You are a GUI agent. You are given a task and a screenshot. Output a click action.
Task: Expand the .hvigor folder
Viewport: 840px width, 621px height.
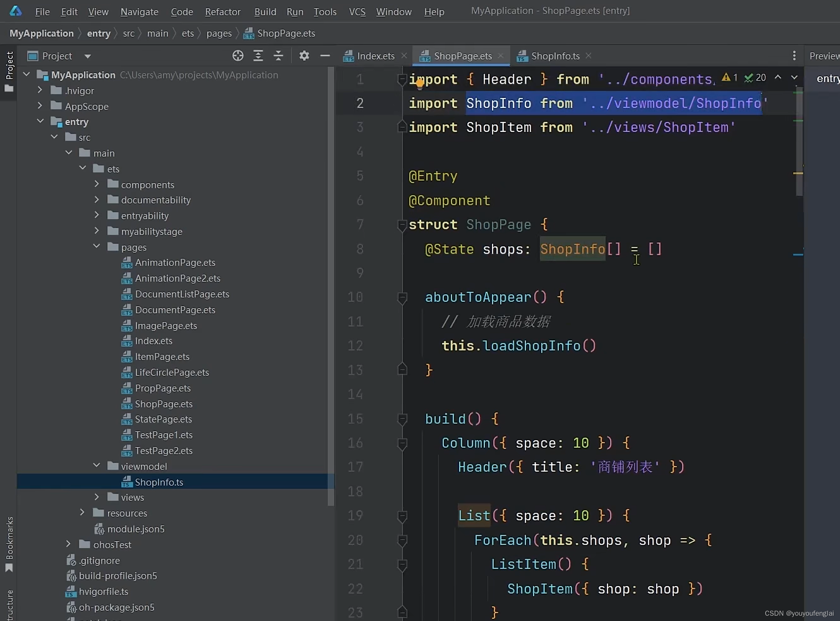coord(40,90)
